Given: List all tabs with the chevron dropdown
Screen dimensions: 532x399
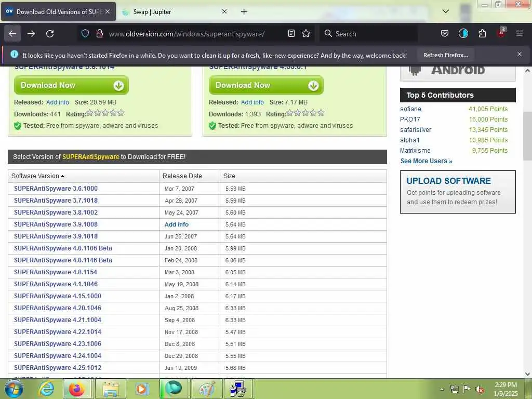Looking at the screenshot, I should (446, 11).
